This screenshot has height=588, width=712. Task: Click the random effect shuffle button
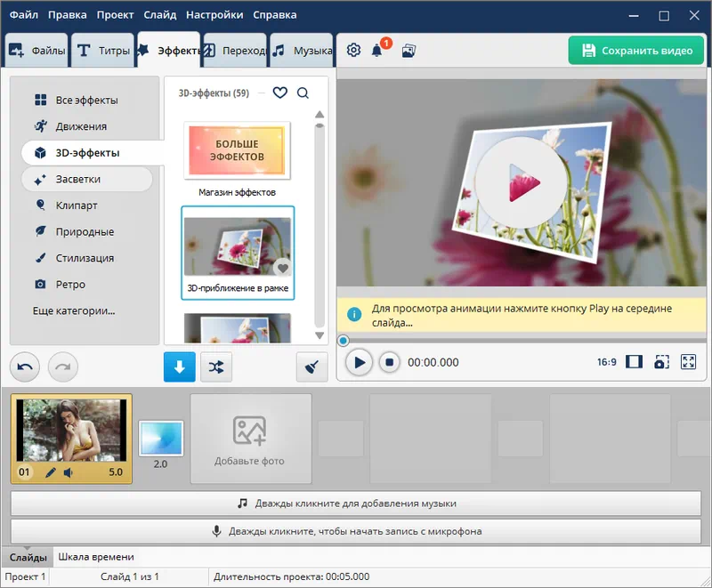(x=216, y=366)
